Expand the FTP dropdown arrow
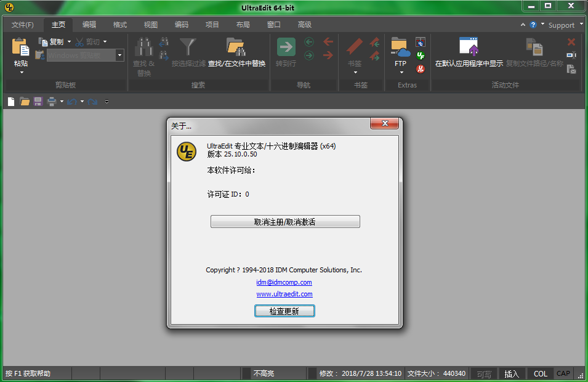This screenshot has height=382, width=588. point(401,73)
